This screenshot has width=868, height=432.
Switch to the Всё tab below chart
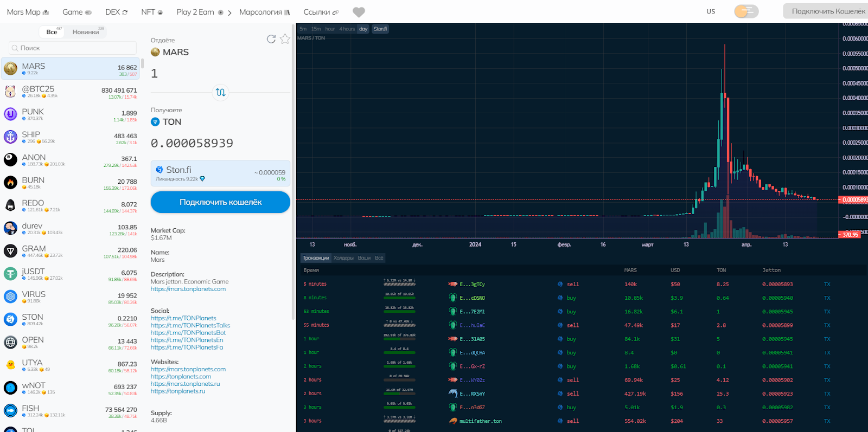pyautogui.click(x=379, y=258)
